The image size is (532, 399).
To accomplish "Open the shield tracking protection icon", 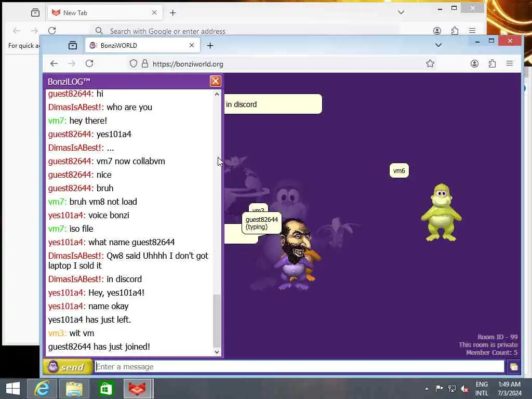I will click(x=134, y=63).
